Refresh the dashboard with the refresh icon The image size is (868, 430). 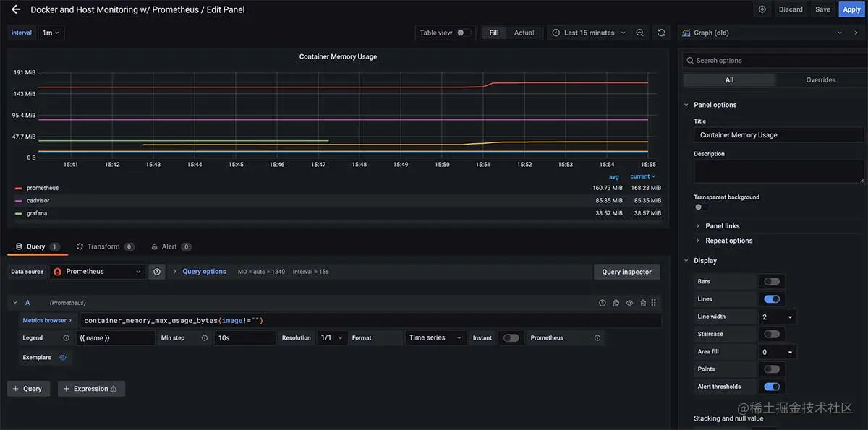click(x=661, y=33)
